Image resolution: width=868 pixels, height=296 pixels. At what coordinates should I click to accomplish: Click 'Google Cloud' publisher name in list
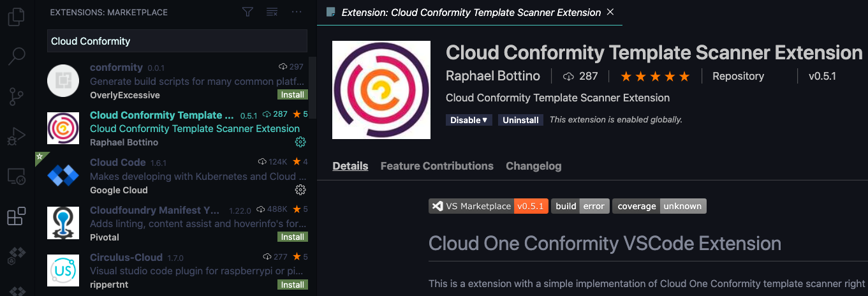coord(119,190)
